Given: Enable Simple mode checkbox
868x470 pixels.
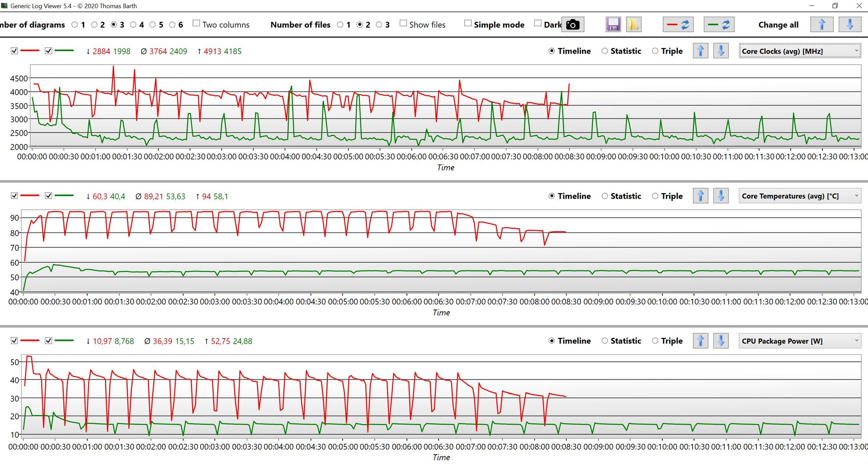Looking at the screenshot, I should click(x=468, y=24).
